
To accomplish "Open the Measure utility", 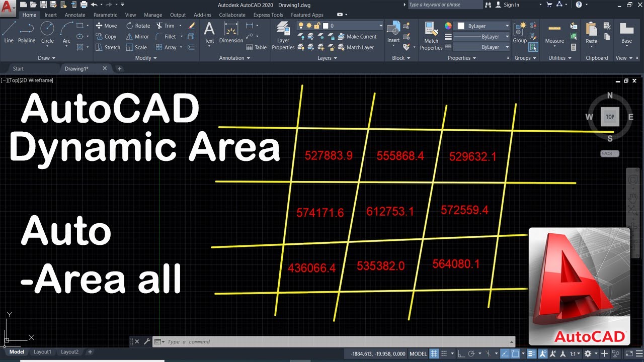I will pos(554,33).
